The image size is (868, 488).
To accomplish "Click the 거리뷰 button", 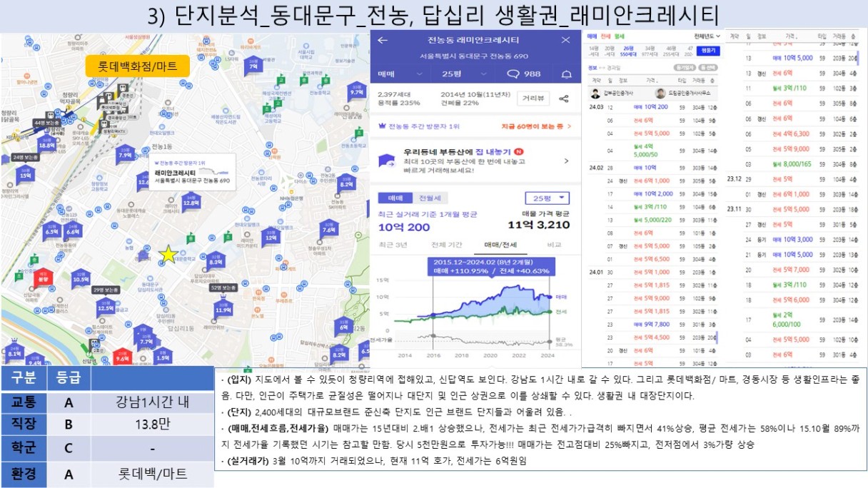I will 534,98.
